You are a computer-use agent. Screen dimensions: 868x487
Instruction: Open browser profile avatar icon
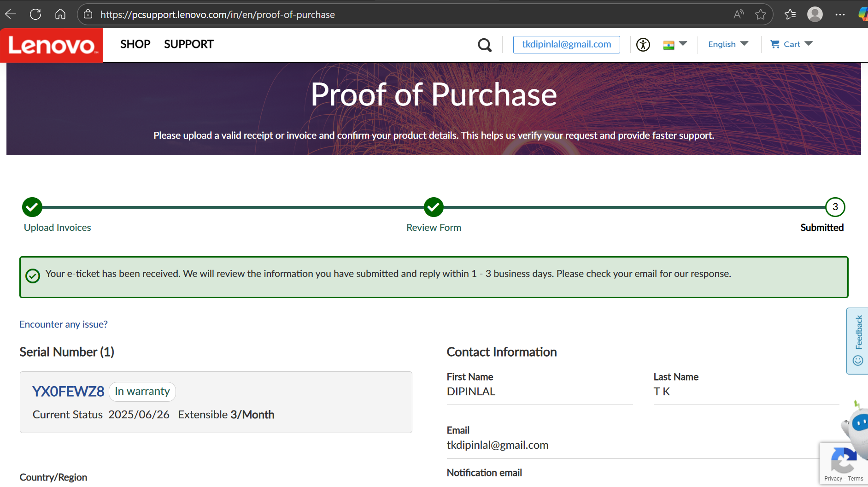(x=815, y=14)
